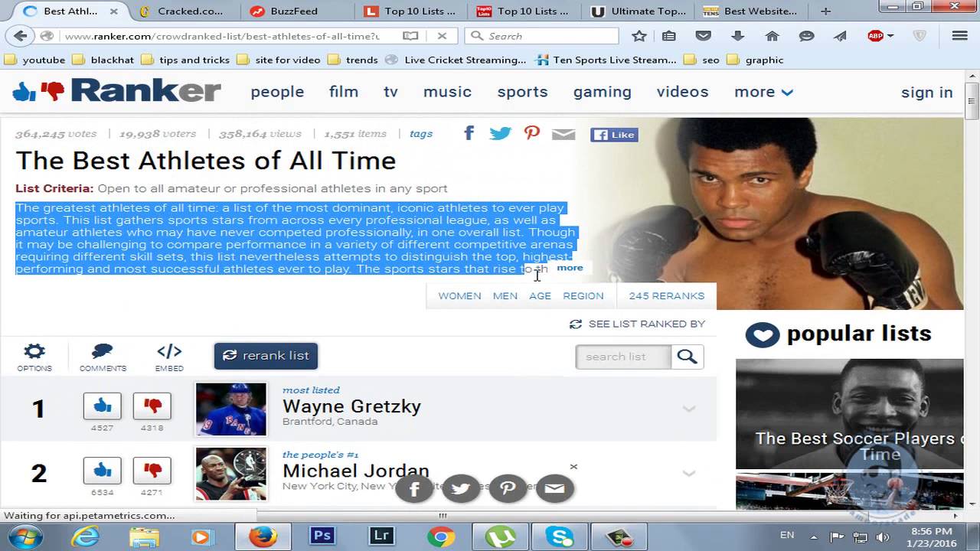The width and height of the screenshot is (980, 551).
Task: Share the list on Twitter via header icon
Action: pos(500,134)
